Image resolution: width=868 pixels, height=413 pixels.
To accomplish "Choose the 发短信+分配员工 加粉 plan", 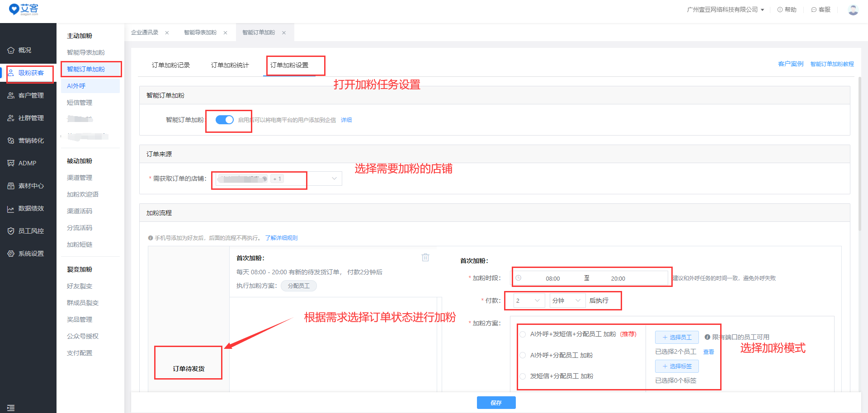I will (523, 376).
